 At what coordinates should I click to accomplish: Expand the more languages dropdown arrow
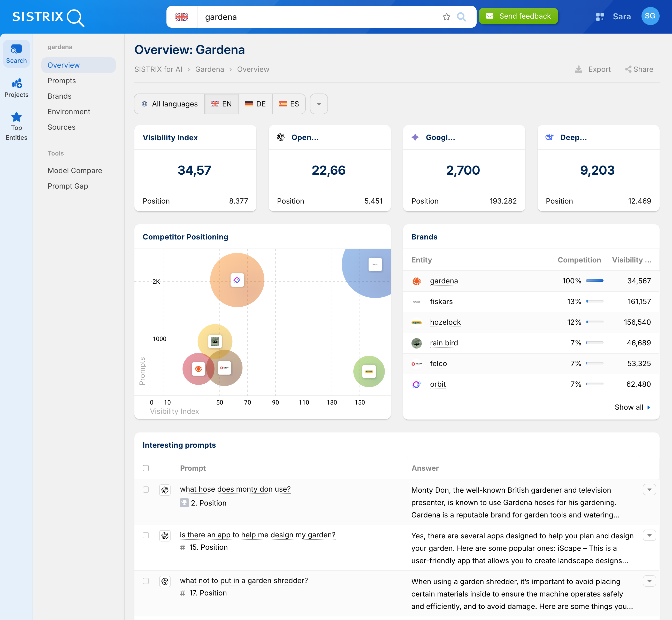pos(318,104)
